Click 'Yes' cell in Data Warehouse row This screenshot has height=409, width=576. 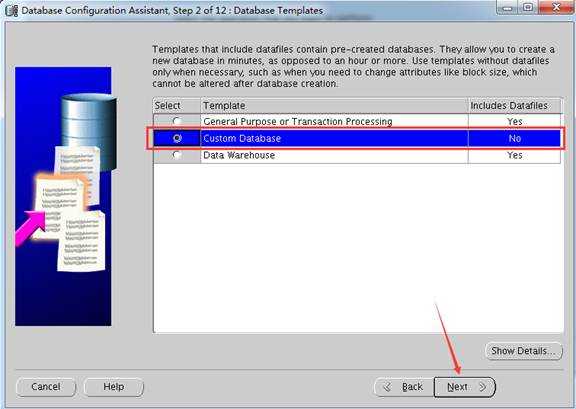tap(514, 155)
